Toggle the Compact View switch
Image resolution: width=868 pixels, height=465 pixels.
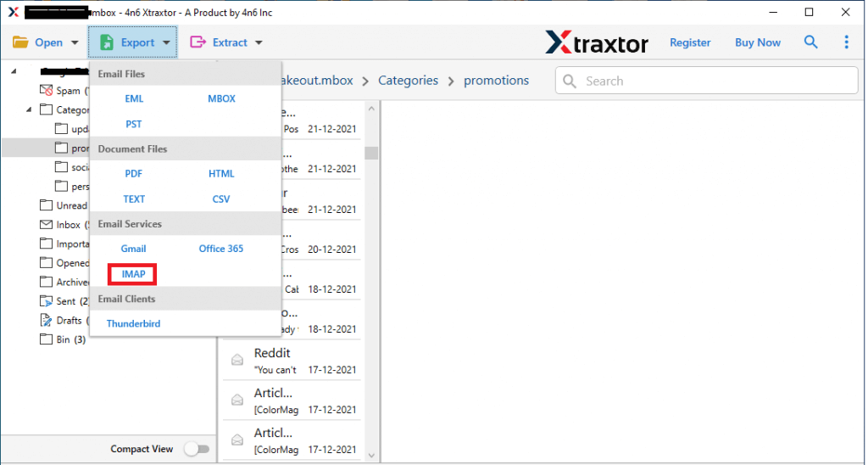pos(197,449)
